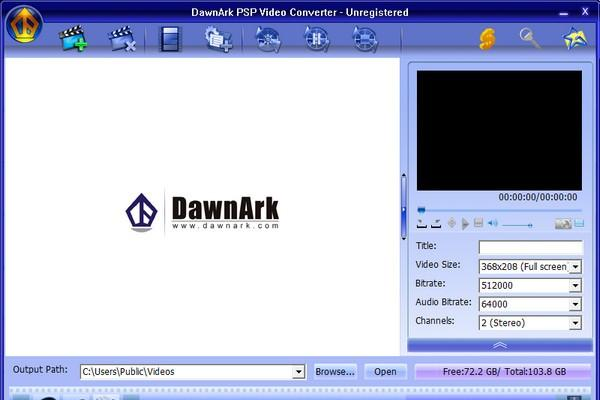Click the 00:00:00/00:00:00 time readout

(x=538, y=197)
